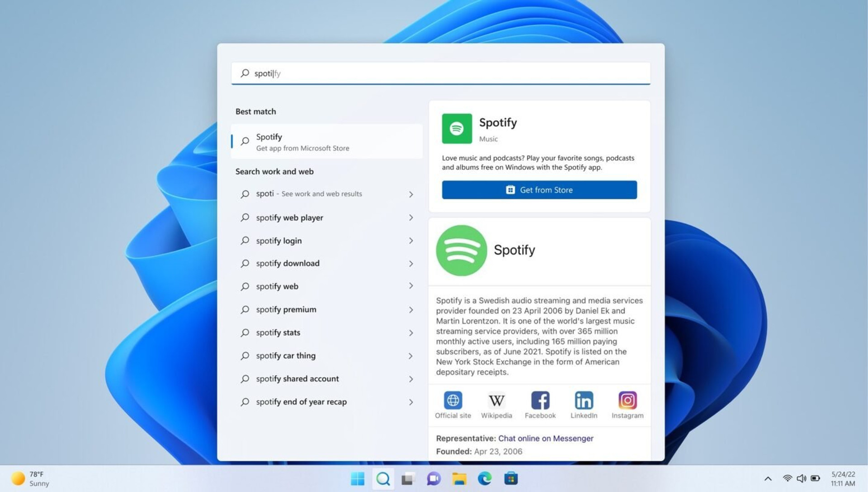Screen dimensions: 868x492
Task: Select Spotify best match result
Action: 326,142
